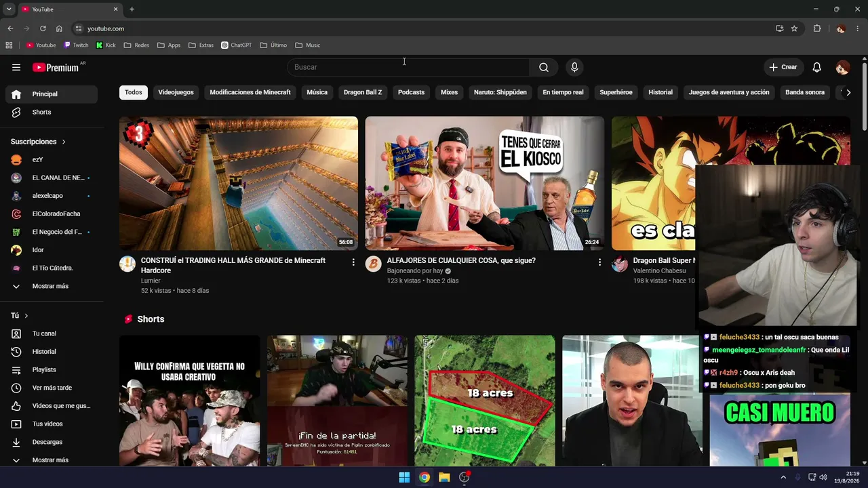
Task: Open the 18 acres Short thumbnail
Action: 485,401
